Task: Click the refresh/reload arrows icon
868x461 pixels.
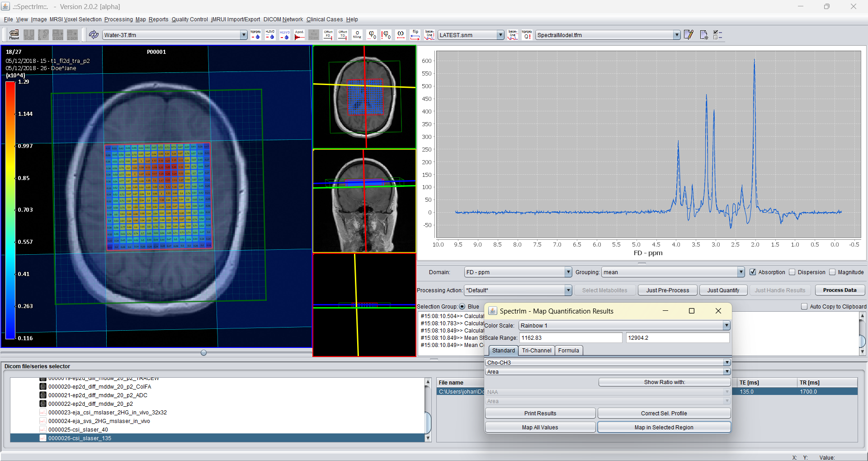Action: (94, 35)
